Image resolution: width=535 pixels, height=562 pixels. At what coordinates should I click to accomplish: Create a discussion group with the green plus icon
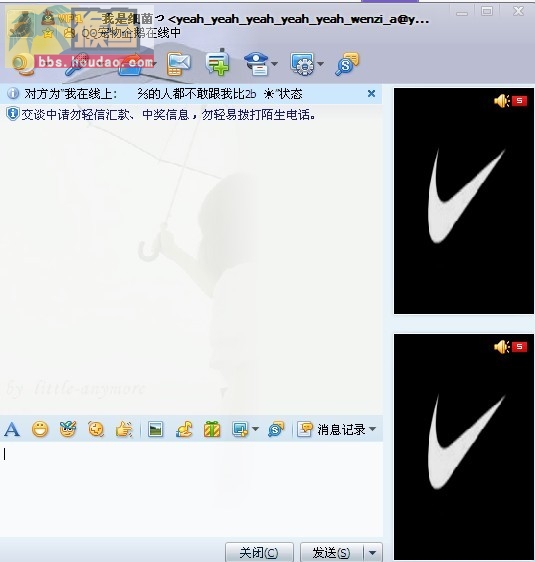coord(218,63)
